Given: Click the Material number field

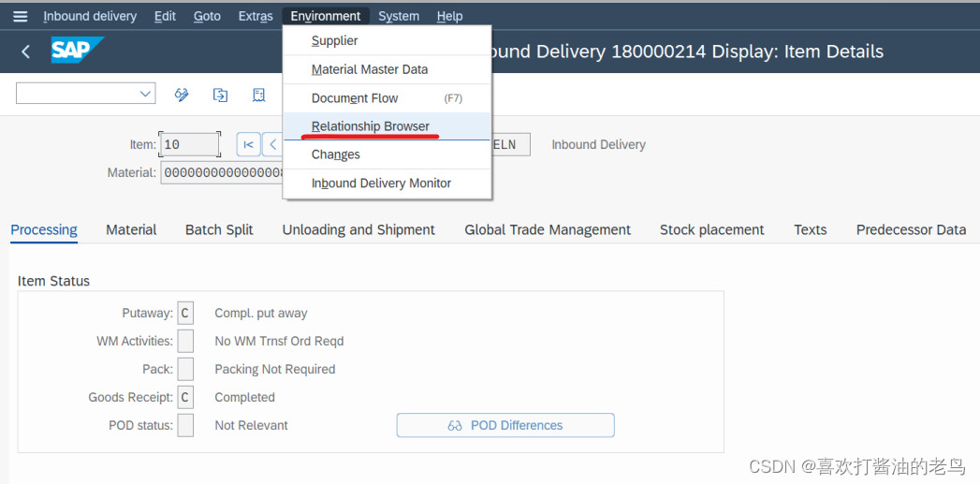Looking at the screenshot, I should click(x=222, y=172).
